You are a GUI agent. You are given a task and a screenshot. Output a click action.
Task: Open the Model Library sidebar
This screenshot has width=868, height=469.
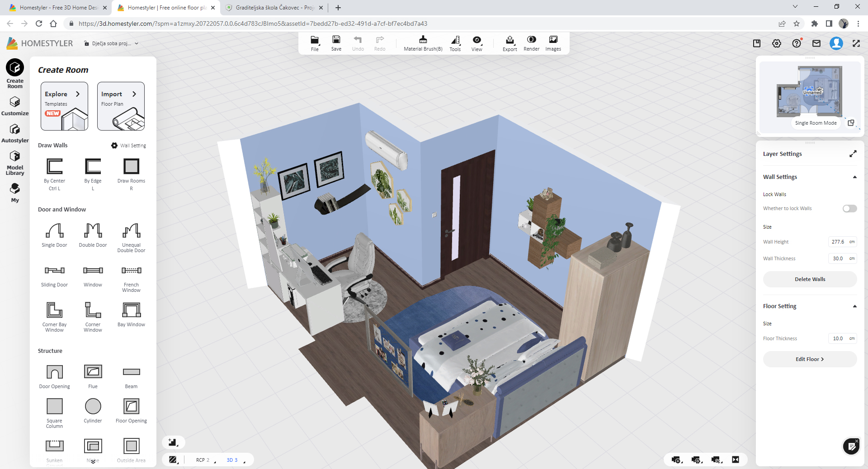coord(15,162)
